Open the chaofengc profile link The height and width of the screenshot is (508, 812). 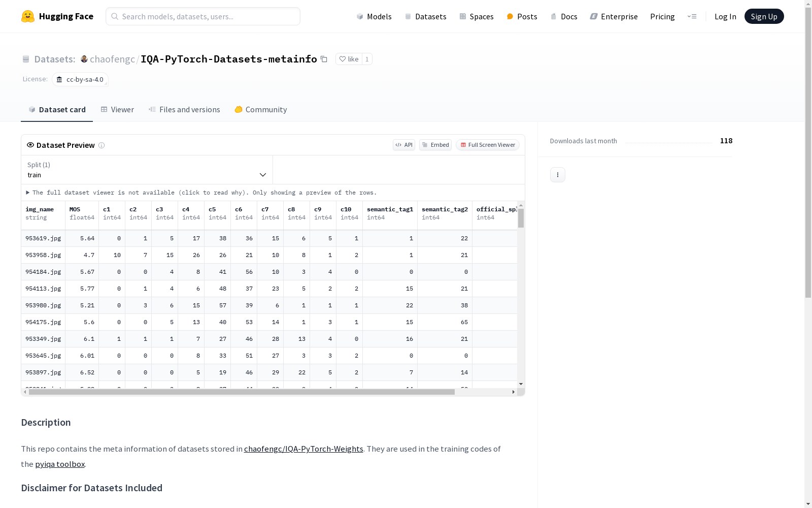click(112, 59)
